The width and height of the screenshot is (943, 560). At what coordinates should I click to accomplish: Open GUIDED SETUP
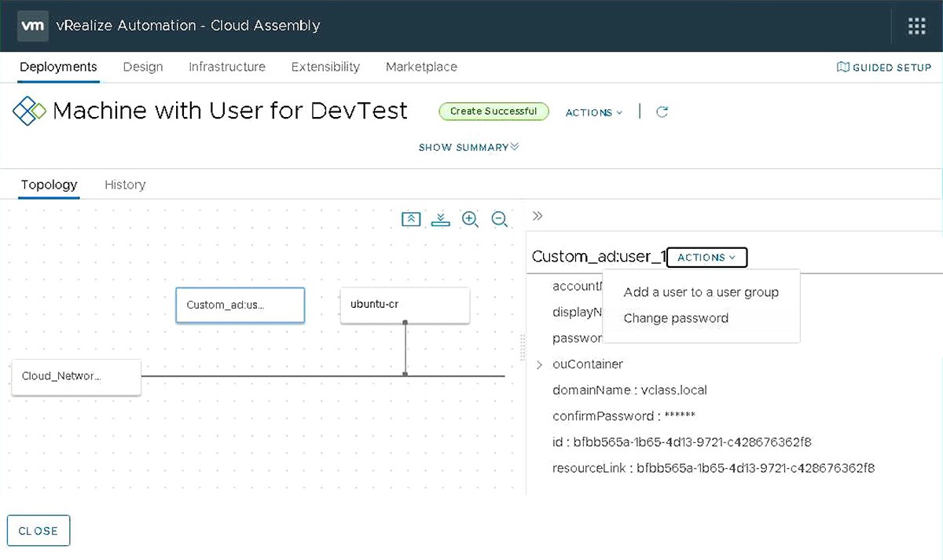coord(884,68)
